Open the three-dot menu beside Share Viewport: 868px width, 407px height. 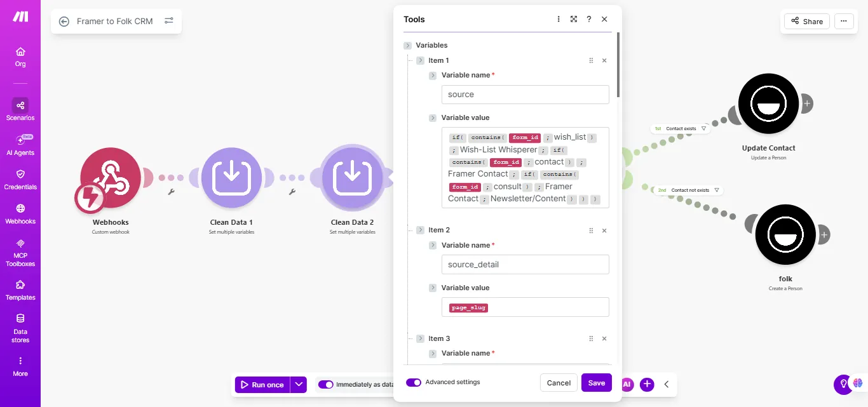pyautogui.click(x=844, y=21)
